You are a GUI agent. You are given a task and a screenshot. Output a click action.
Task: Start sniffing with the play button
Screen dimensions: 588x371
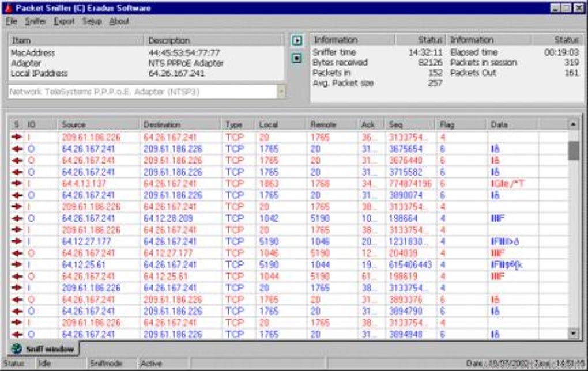pos(297,40)
